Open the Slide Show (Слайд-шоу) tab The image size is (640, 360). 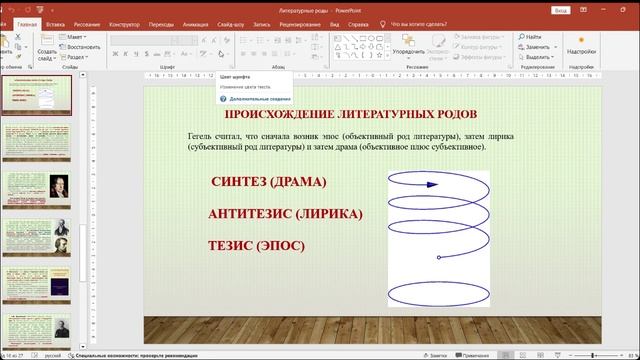coord(230,24)
